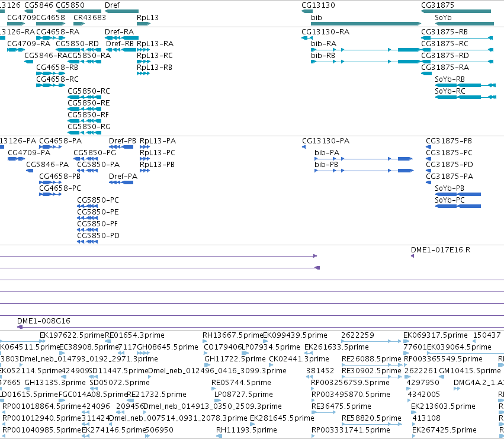Select EST EK267425.5prime
This screenshot has width=504, height=439.
(x=444, y=430)
